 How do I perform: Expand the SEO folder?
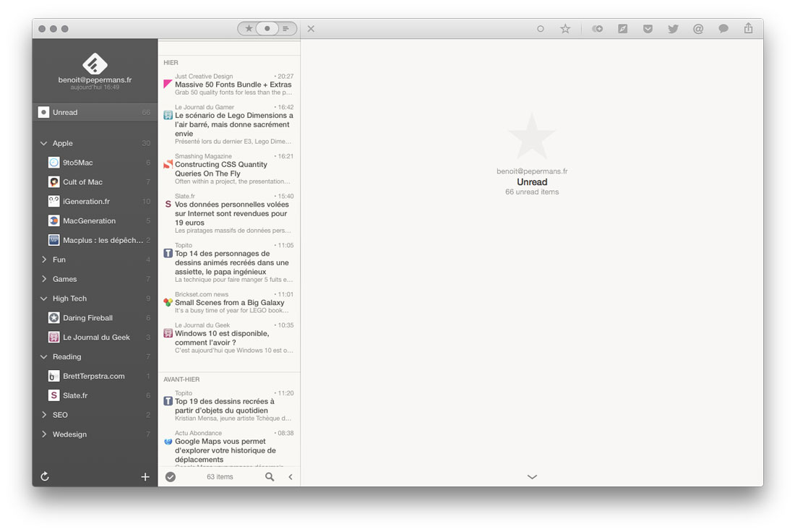coord(43,415)
